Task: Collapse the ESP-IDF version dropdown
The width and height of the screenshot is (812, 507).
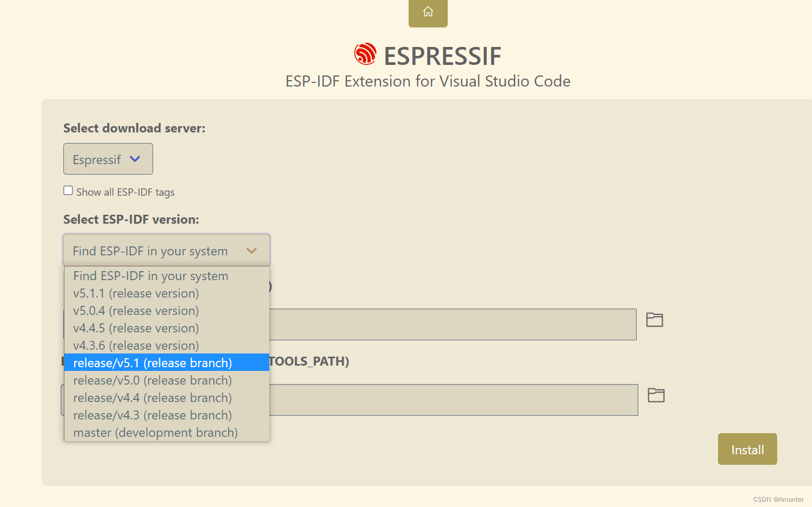Action: click(167, 250)
